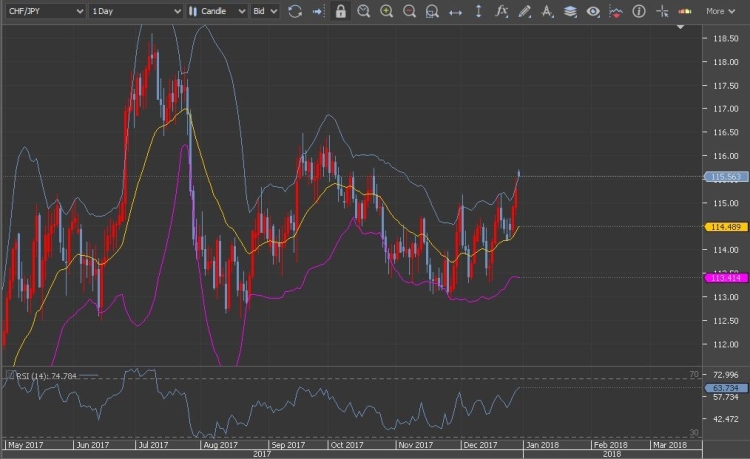Click the shift chart to end arrow
This screenshot has height=459, width=750.
click(318, 12)
